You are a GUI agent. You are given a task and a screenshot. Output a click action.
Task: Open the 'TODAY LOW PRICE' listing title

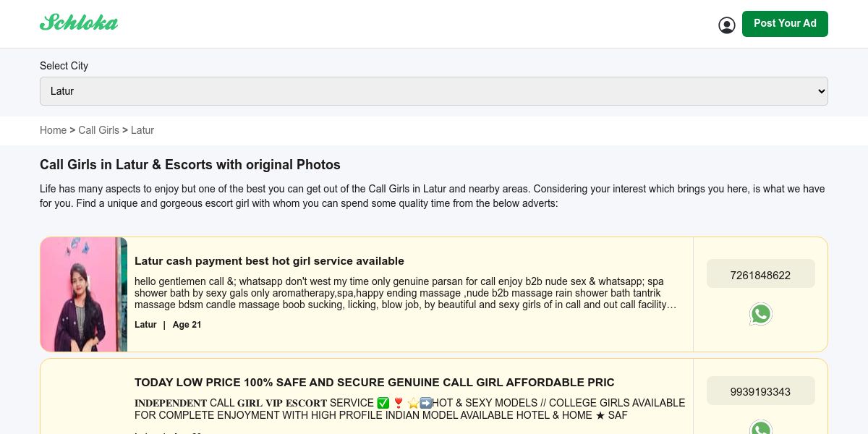click(374, 383)
